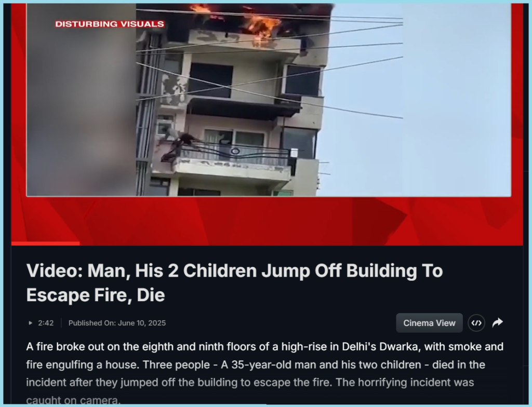This screenshot has height=407, width=532.
Task: Click the DISTURBING VISUALS label
Action: [110, 24]
